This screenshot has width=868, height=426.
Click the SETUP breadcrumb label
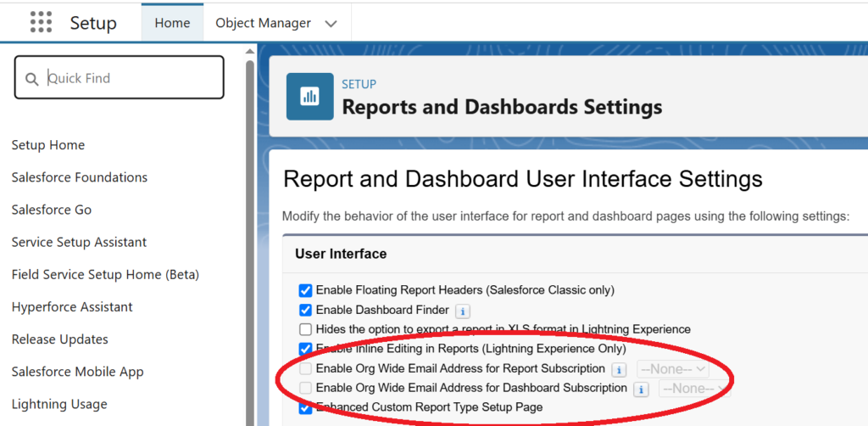359,84
